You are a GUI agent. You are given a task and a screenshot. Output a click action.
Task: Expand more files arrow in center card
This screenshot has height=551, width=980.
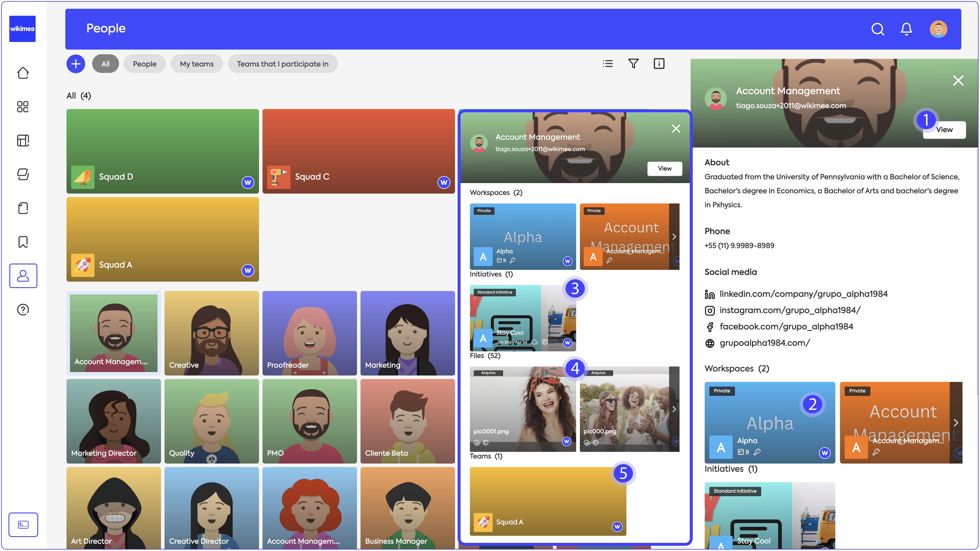click(674, 409)
